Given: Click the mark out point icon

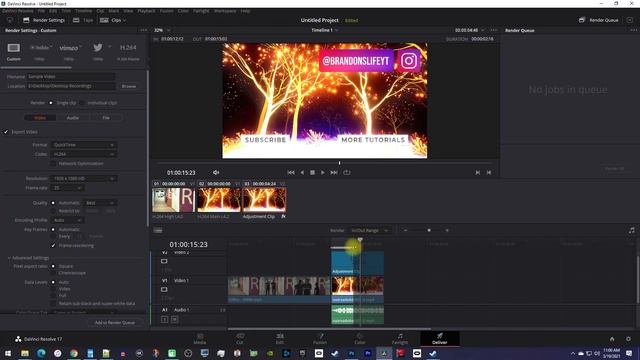Looking at the screenshot, I should pos(489,173).
